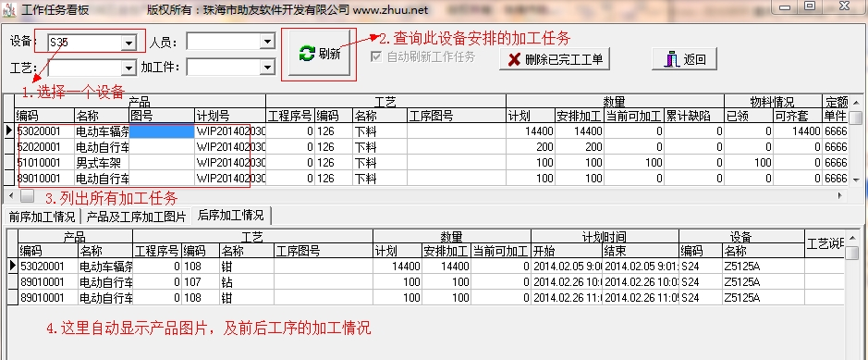Click row indicator arrow of first lower row
868x360 pixels.
click(12, 266)
